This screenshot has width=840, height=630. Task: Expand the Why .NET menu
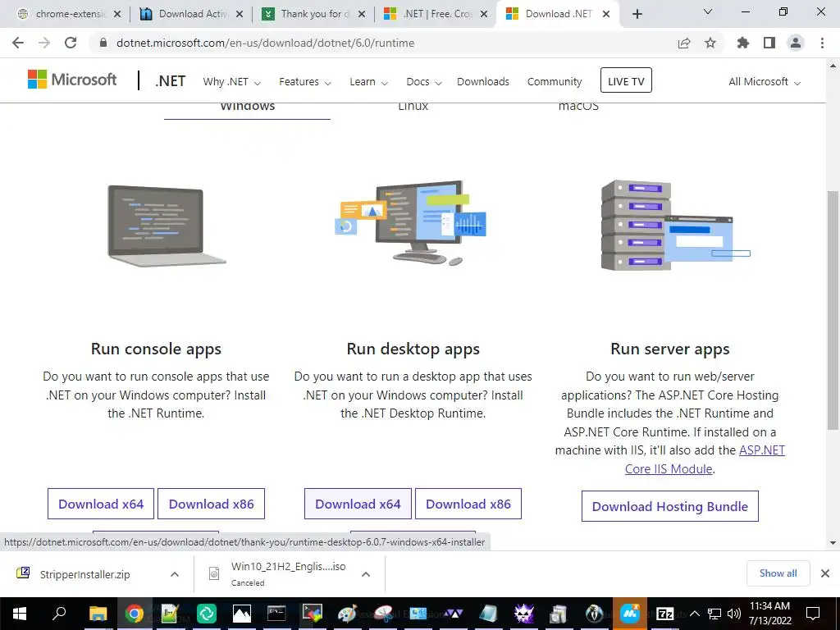(231, 82)
